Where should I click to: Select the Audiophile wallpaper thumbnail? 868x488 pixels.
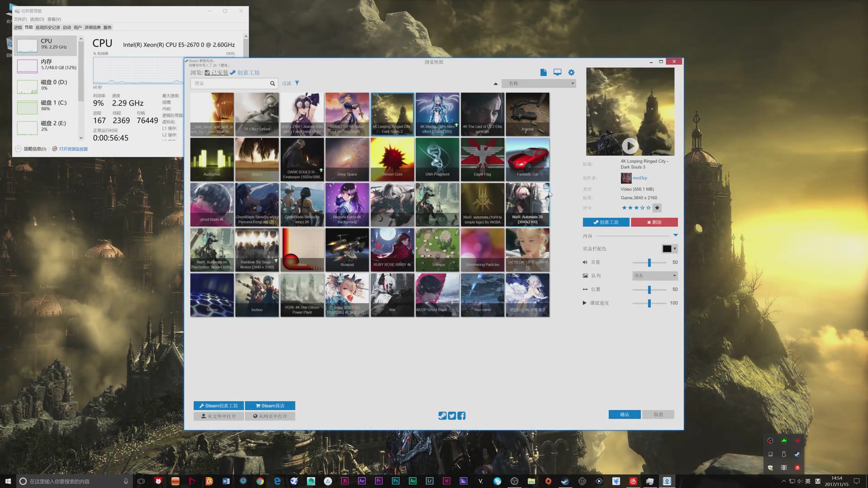[x=212, y=160]
